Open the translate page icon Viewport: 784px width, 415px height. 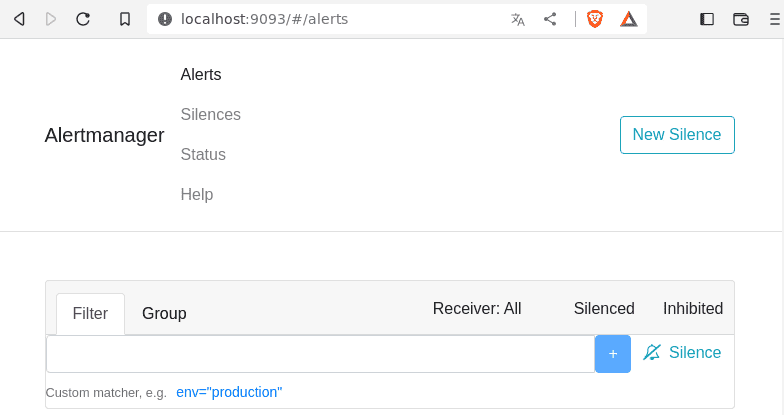[x=518, y=19]
